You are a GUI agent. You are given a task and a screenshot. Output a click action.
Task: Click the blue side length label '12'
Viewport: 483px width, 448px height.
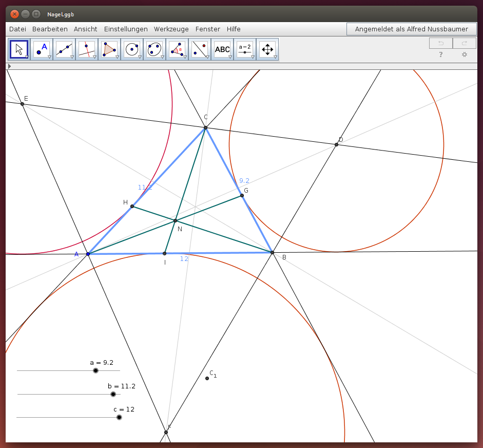point(184,259)
